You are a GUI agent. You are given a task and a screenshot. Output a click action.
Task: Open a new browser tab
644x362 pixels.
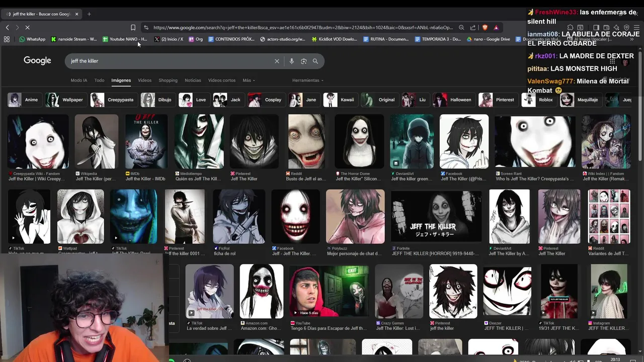pyautogui.click(x=89, y=14)
